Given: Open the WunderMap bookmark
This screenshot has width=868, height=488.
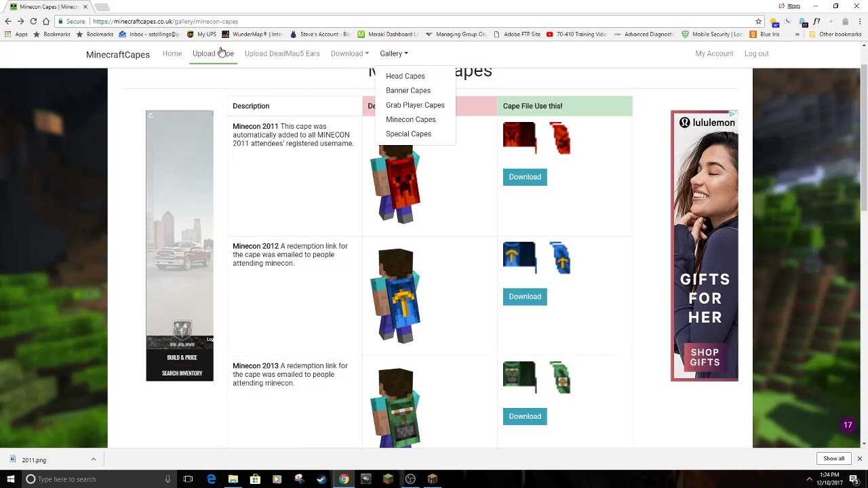Looking at the screenshot, I should (x=252, y=34).
